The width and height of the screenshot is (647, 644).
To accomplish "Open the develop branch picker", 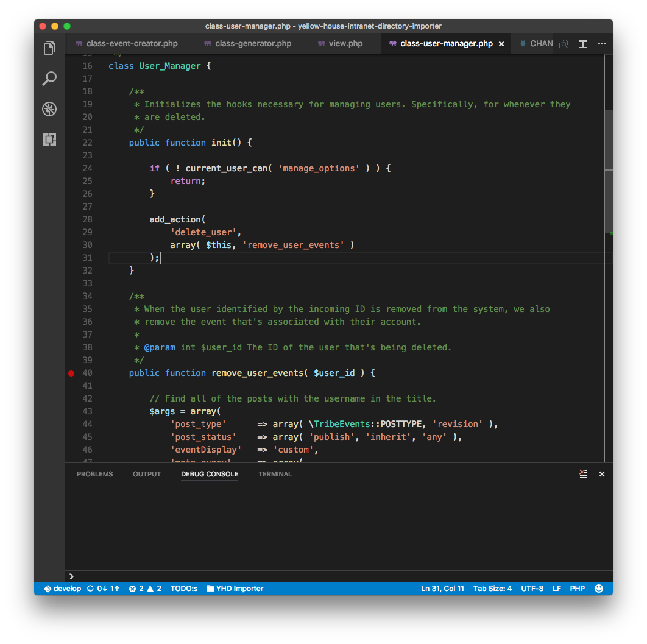I will [62, 588].
